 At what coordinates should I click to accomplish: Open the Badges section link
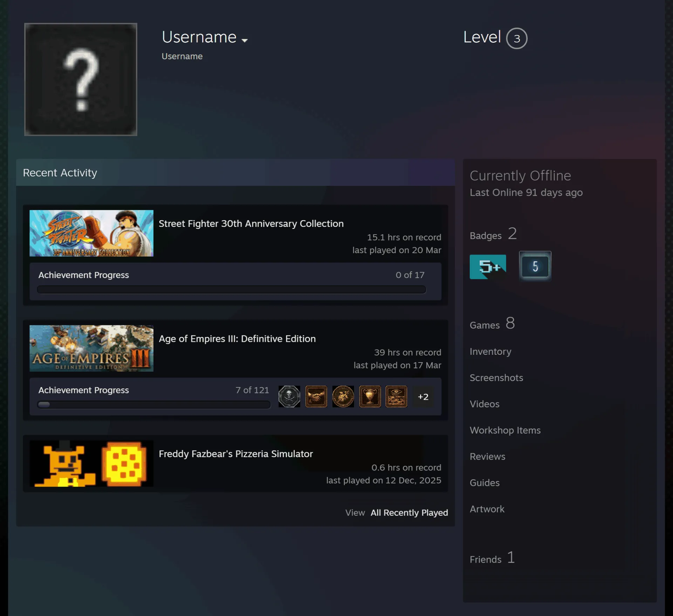[x=493, y=234]
